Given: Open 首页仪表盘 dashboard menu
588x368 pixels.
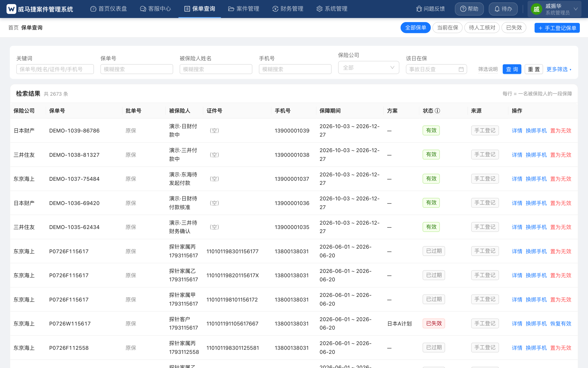Looking at the screenshot, I should click(x=109, y=9).
